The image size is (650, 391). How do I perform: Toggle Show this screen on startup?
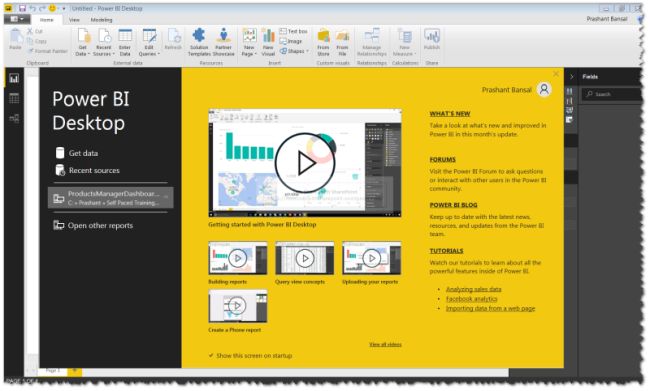tap(250, 356)
